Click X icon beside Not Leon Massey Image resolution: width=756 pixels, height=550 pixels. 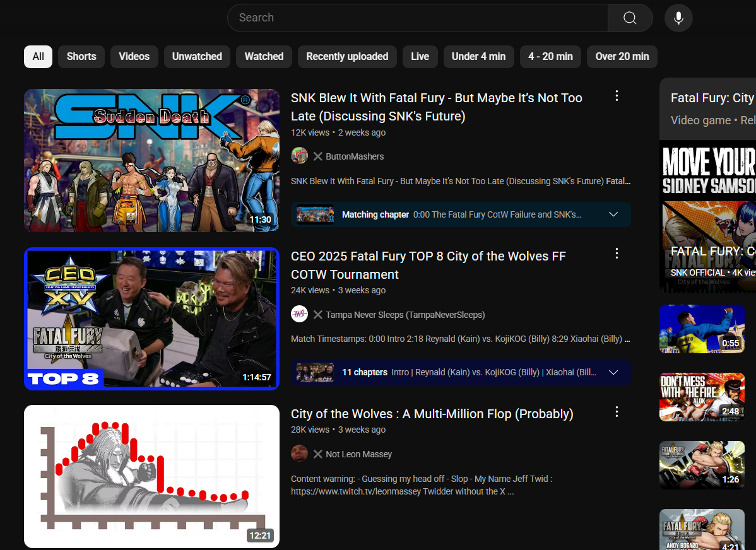(x=317, y=454)
